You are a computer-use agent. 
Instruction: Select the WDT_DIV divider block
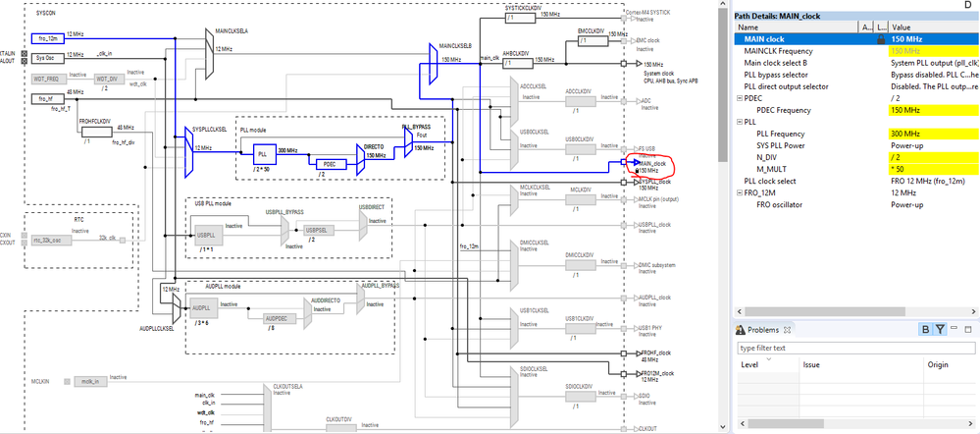[x=110, y=79]
